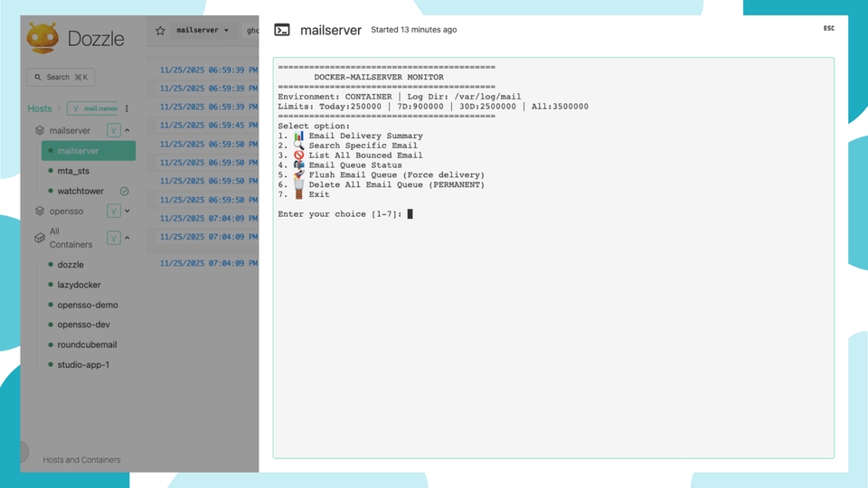Screen dimensions: 868x488
Task: Click the Exit option line in terminal
Action: click(304, 194)
